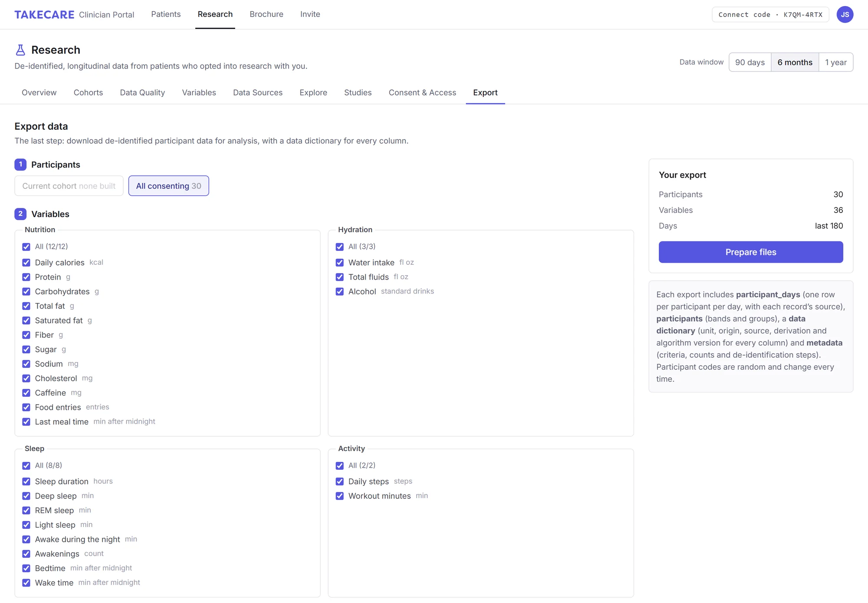This screenshot has height=603, width=868.
Task: Click the Prepare files button
Action: [751, 252]
